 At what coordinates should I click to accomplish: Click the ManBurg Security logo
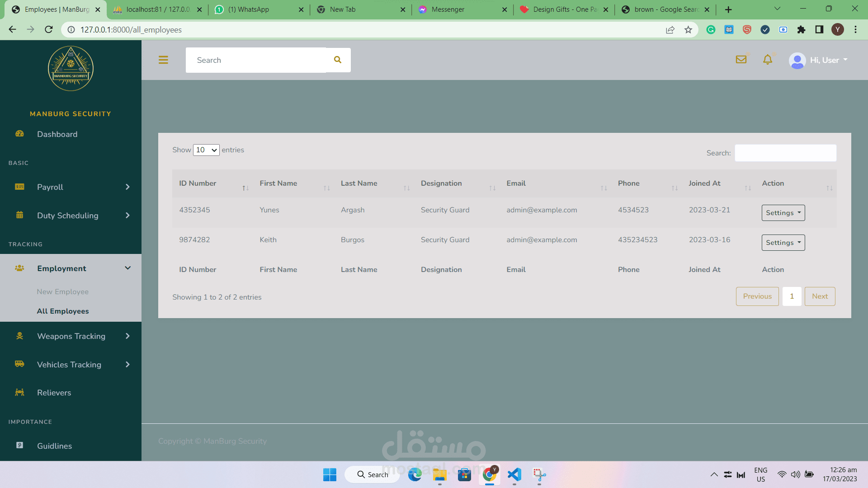tap(71, 69)
